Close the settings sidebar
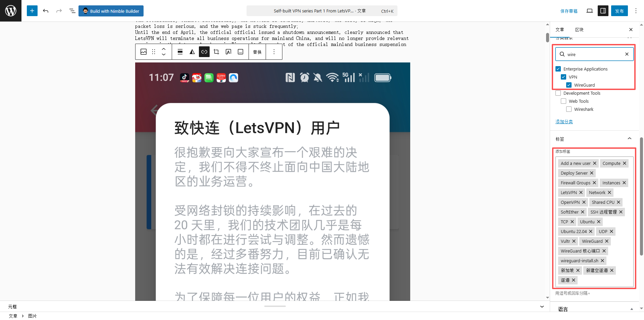The width and height of the screenshot is (644, 320). [631, 30]
